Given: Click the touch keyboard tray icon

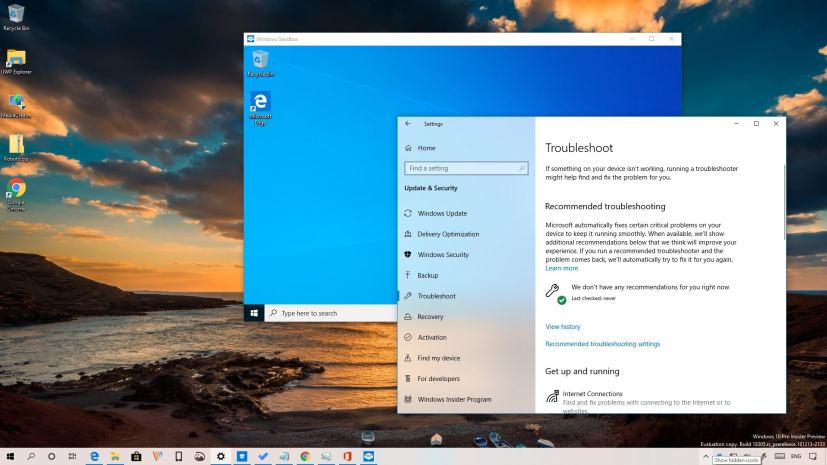Looking at the screenshot, I should 780,456.
